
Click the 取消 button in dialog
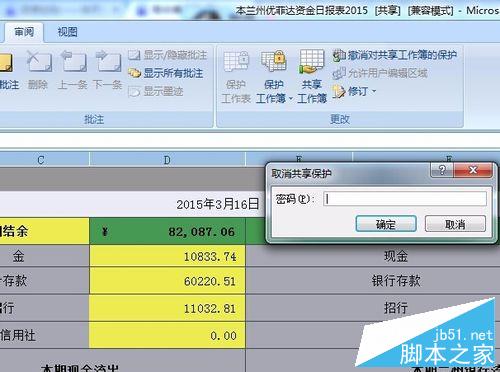point(455,224)
